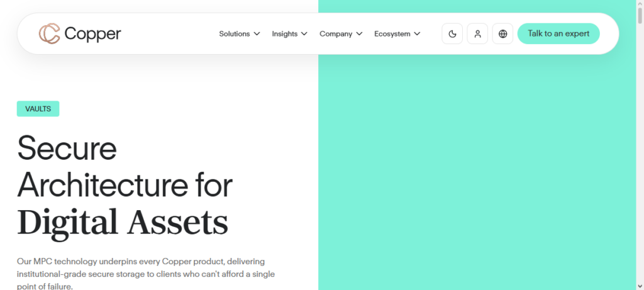Click the paragraph starting "Our MPC technology underpins"
The height and width of the screenshot is (290, 644).
coord(146,274)
